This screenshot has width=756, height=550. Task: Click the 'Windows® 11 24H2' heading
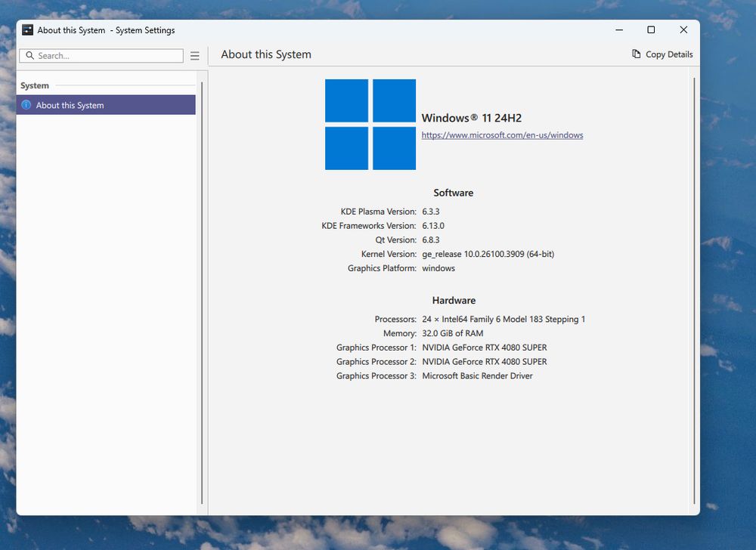(x=472, y=118)
